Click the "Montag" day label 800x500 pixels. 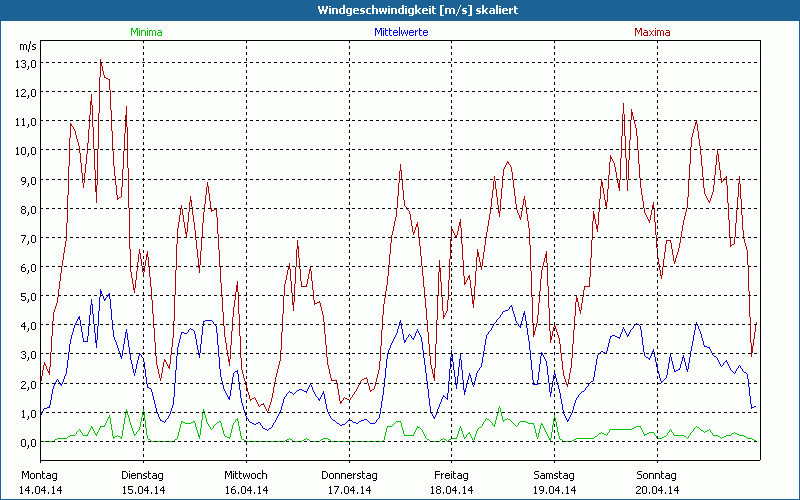(39, 476)
